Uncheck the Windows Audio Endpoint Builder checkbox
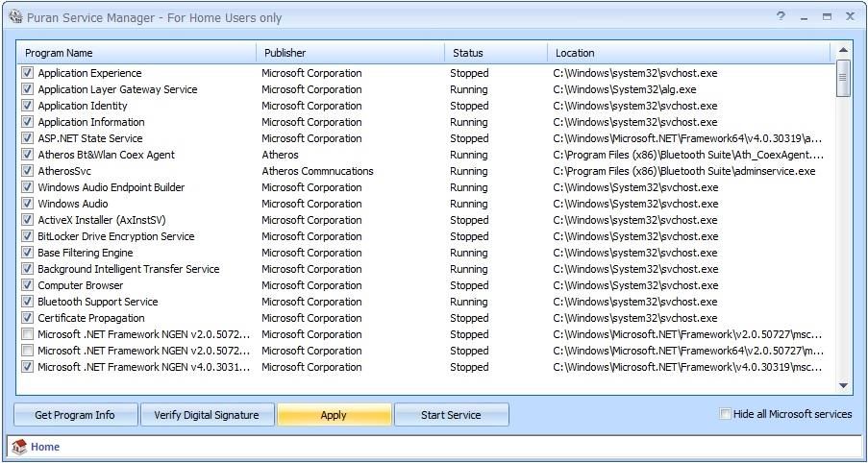The width and height of the screenshot is (868, 463). tap(27, 187)
